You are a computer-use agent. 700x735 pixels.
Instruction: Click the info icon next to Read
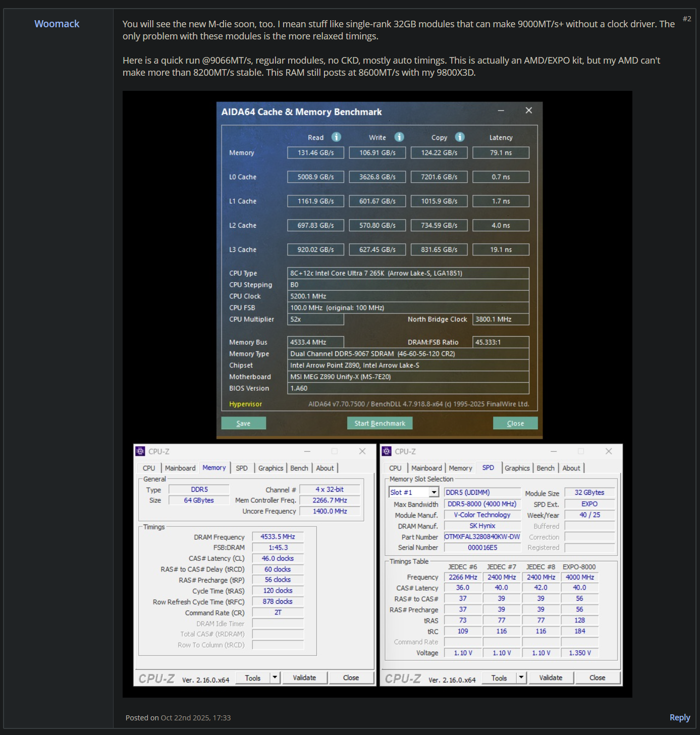(336, 137)
